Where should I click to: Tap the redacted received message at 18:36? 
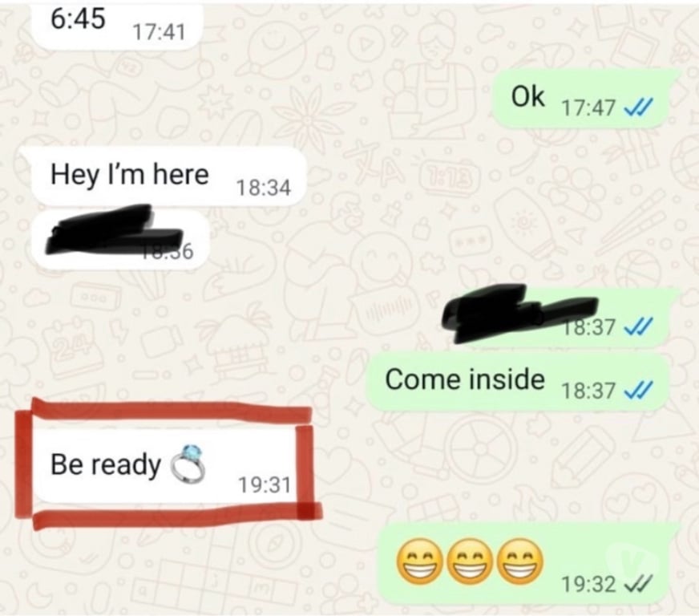tap(120, 240)
